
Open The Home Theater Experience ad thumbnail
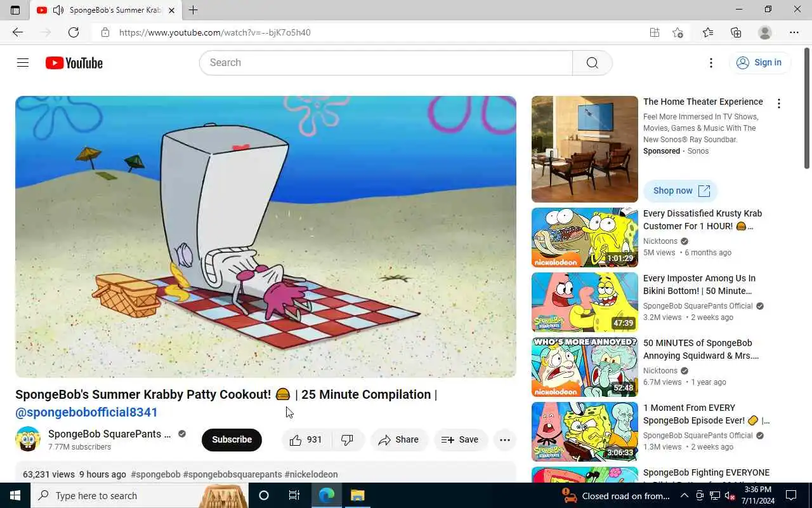coord(585,149)
